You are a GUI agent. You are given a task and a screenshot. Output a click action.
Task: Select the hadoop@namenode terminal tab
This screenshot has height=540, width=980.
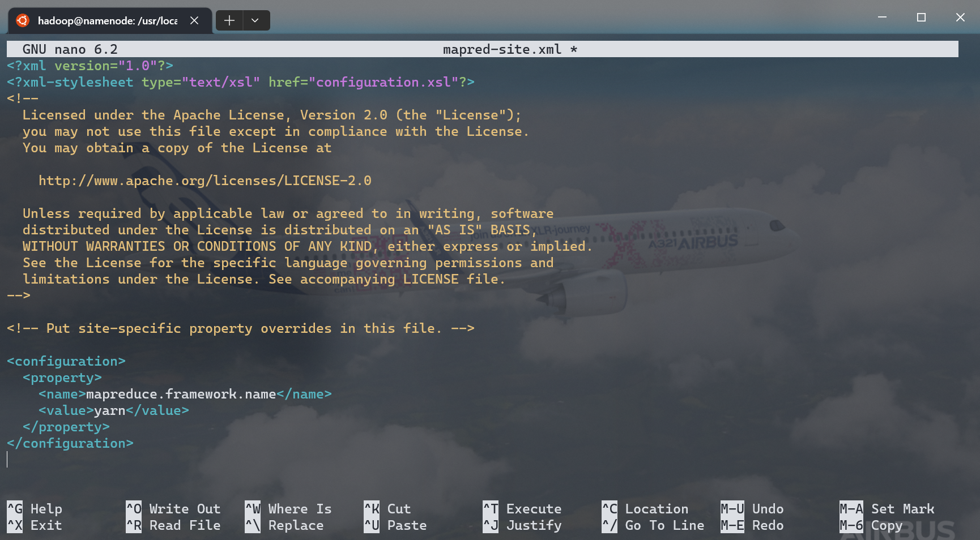point(107,20)
